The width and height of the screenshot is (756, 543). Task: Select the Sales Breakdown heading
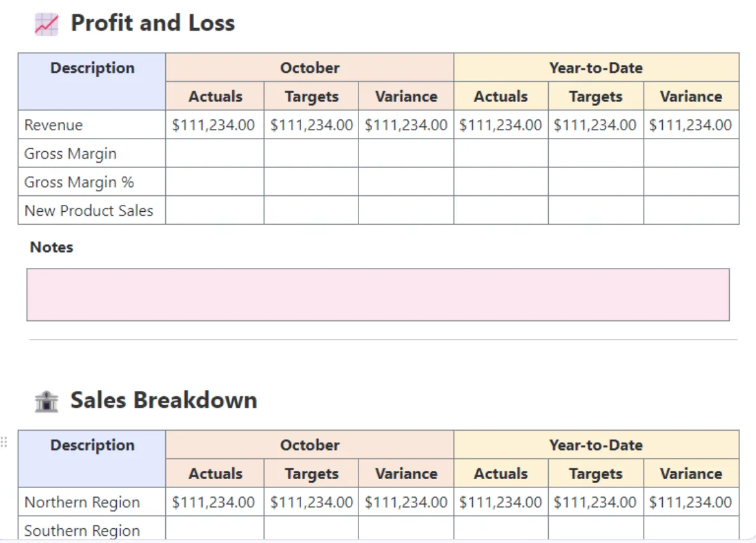(x=164, y=400)
